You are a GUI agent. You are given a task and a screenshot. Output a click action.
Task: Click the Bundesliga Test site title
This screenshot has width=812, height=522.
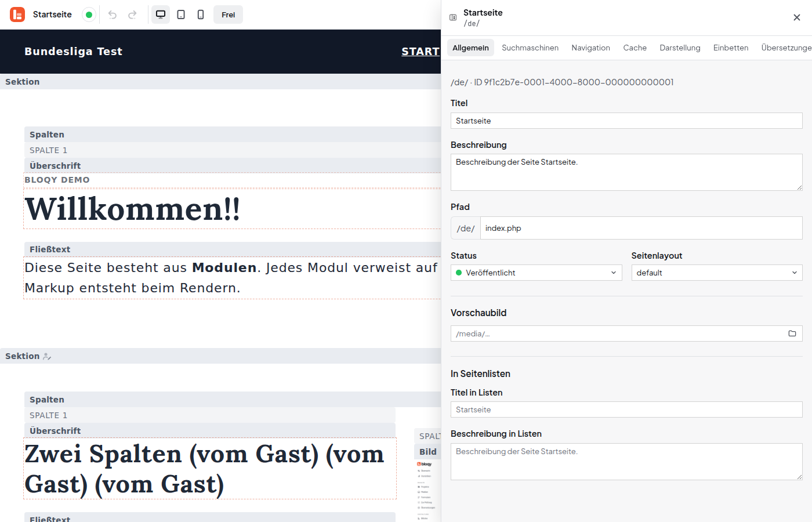click(x=74, y=51)
